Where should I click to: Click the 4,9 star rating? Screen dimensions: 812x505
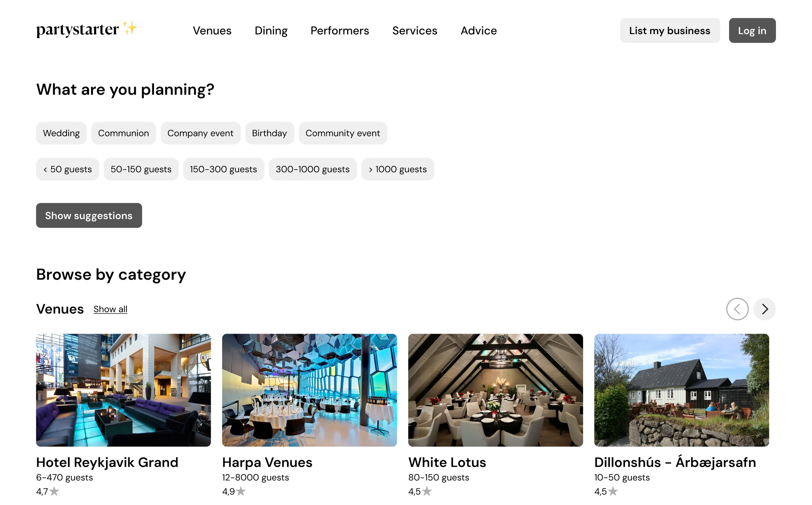234,491
